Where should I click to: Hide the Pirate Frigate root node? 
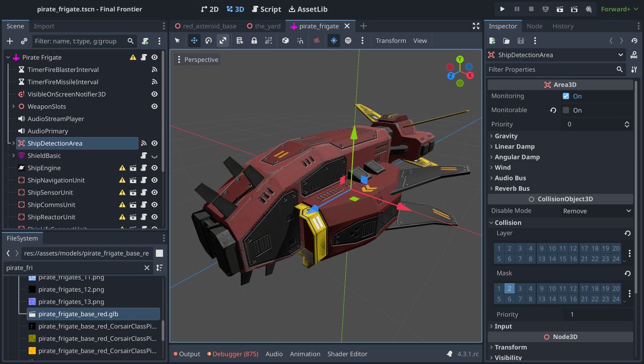pos(155,57)
